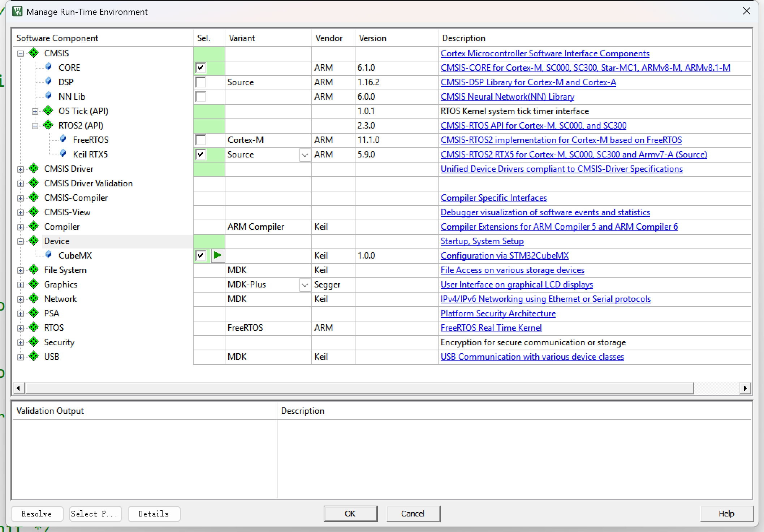The width and height of the screenshot is (764, 532).
Task: Click the Variant column header
Action: (268, 38)
